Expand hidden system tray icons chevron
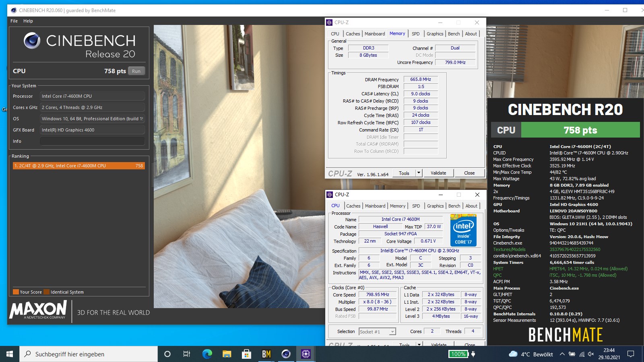The height and width of the screenshot is (362, 644). tap(562, 354)
